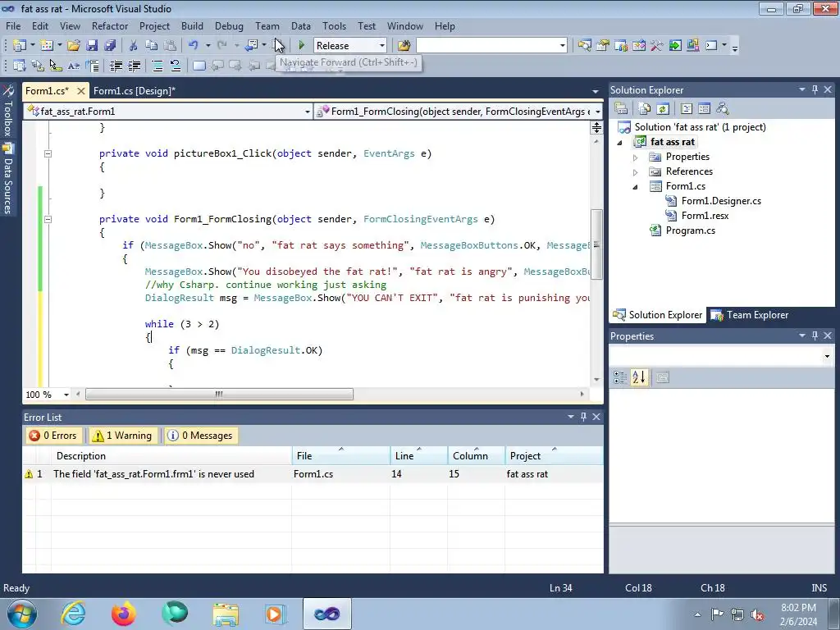Uncomment the selected lines icon

click(x=176, y=66)
